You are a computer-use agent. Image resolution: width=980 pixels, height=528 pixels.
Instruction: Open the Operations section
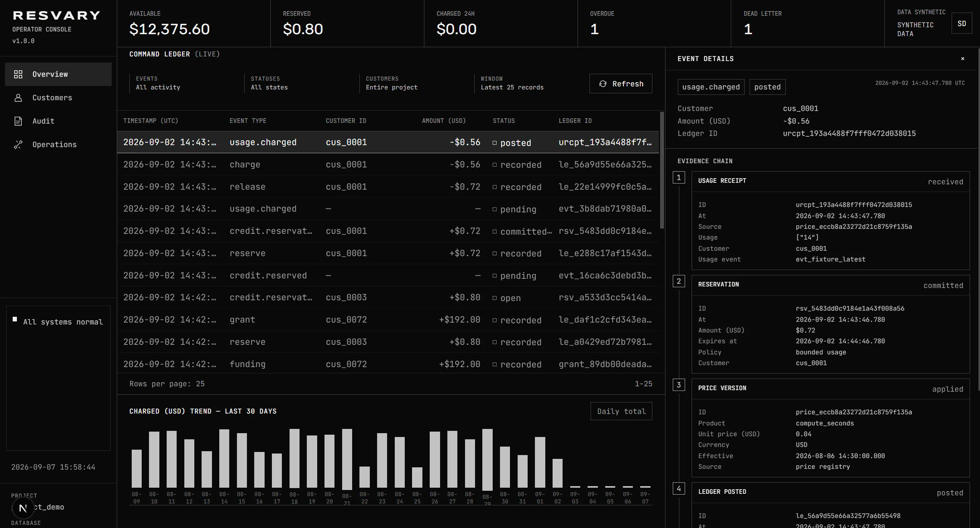(x=58, y=144)
